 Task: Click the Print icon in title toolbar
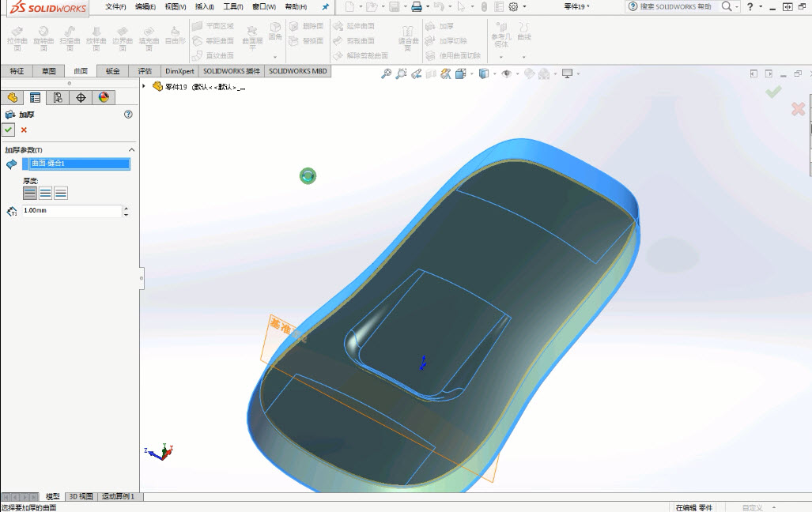417,7
